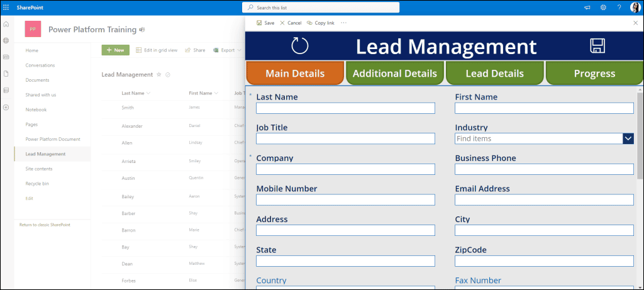Image resolution: width=644 pixels, height=290 pixels.
Task: Open the lists icon in left rail
Action: click(6, 91)
